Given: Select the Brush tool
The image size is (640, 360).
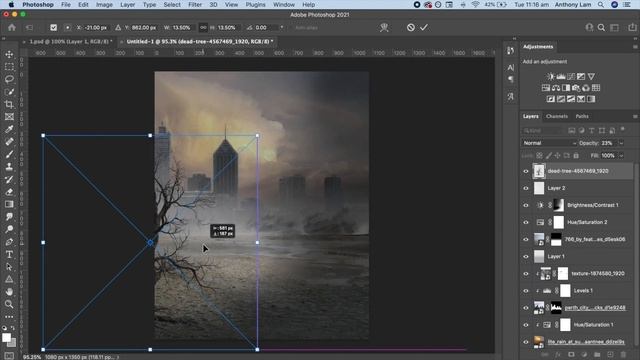Looking at the screenshot, I should 9,154.
